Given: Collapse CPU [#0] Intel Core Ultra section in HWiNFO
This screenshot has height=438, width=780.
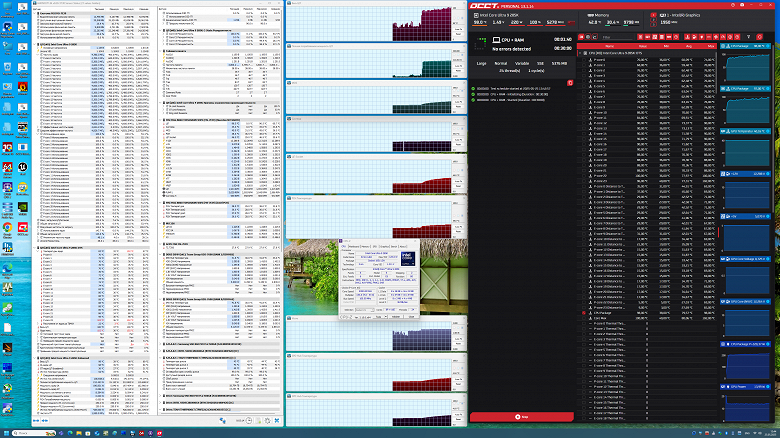Looking at the screenshot, I should 35,44.
